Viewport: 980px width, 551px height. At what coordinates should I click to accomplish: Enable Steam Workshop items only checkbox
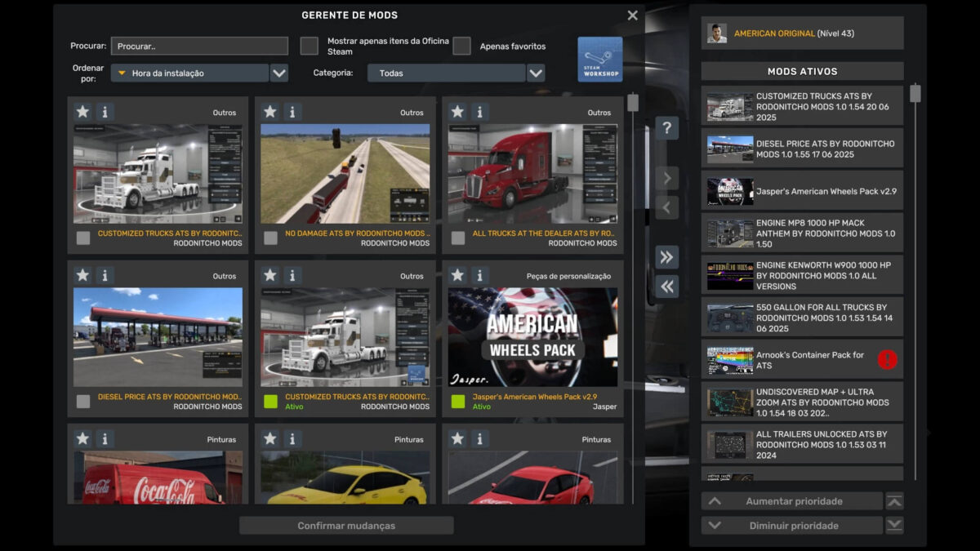tap(309, 46)
